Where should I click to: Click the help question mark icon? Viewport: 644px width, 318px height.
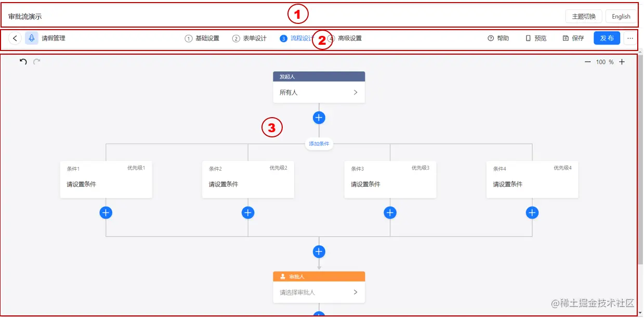coord(491,39)
